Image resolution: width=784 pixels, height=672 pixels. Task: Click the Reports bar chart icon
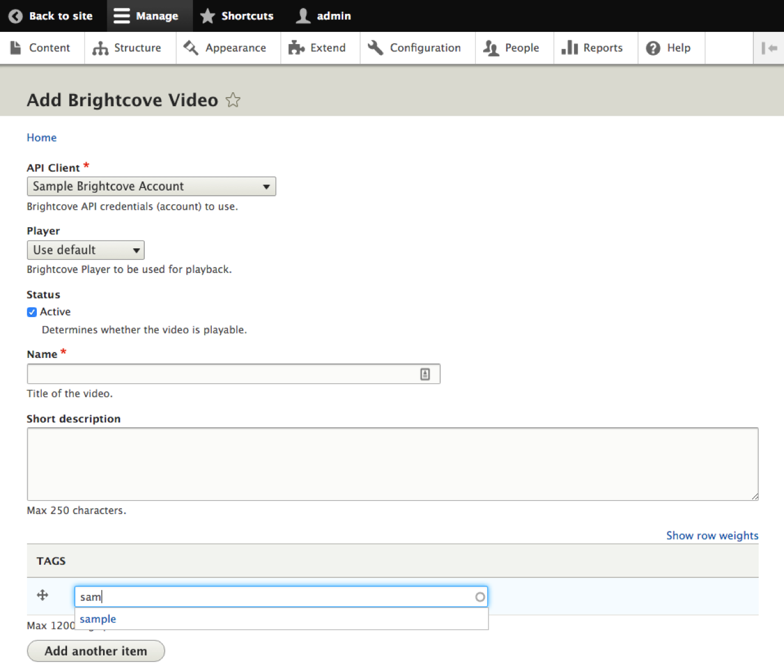coord(569,48)
